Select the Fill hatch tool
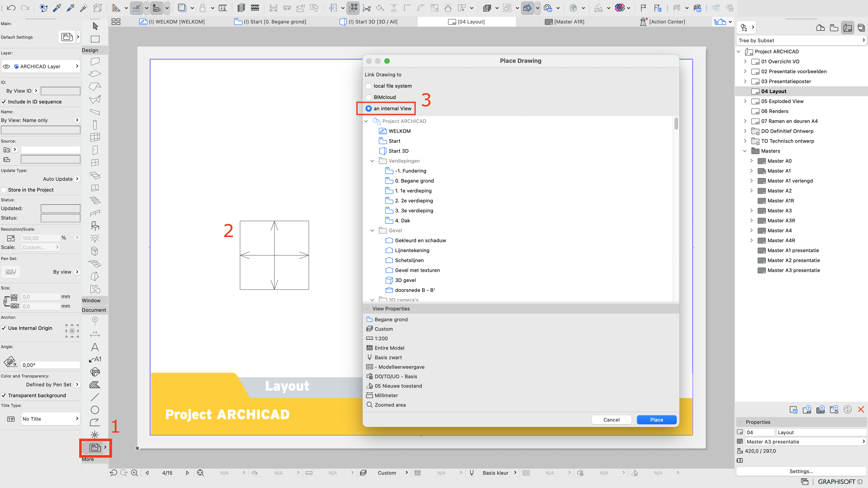This screenshot has height=488, width=868. 95,385
